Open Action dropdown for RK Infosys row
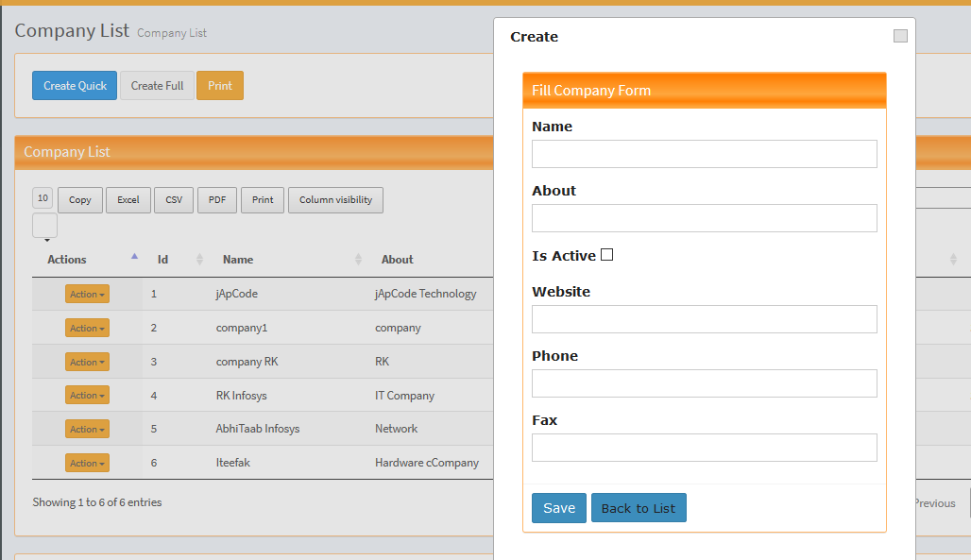This screenshot has height=560, width=971. pos(87,396)
